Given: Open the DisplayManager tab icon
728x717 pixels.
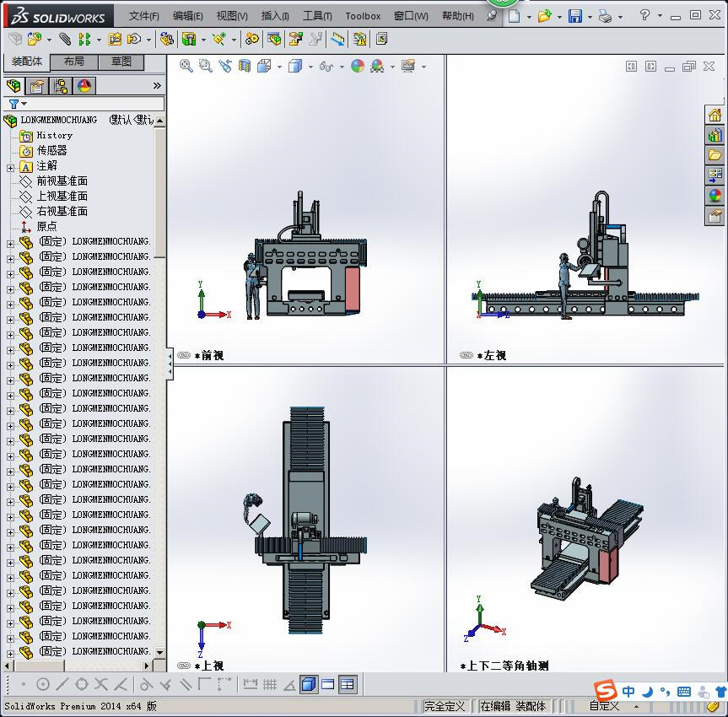Looking at the screenshot, I should pyautogui.click(x=84, y=86).
